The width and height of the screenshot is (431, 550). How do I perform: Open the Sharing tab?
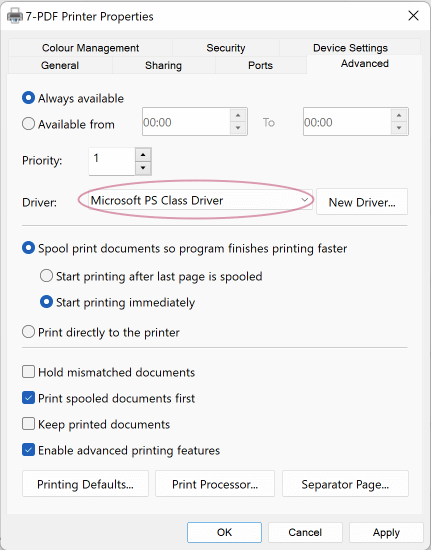163,65
